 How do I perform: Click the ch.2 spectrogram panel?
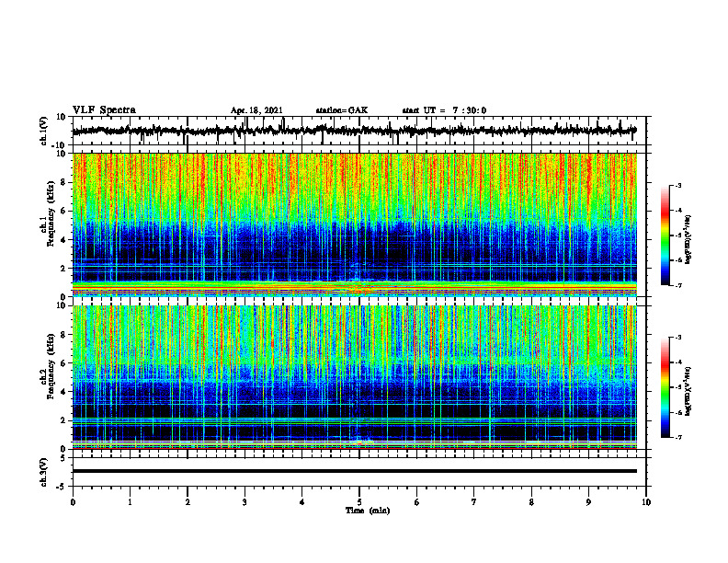pyautogui.click(x=354, y=377)
